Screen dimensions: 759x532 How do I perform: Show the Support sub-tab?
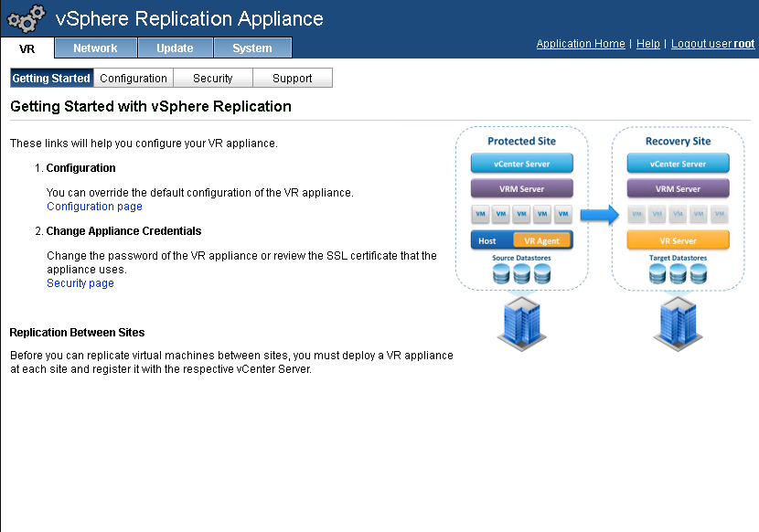[293, 79]
